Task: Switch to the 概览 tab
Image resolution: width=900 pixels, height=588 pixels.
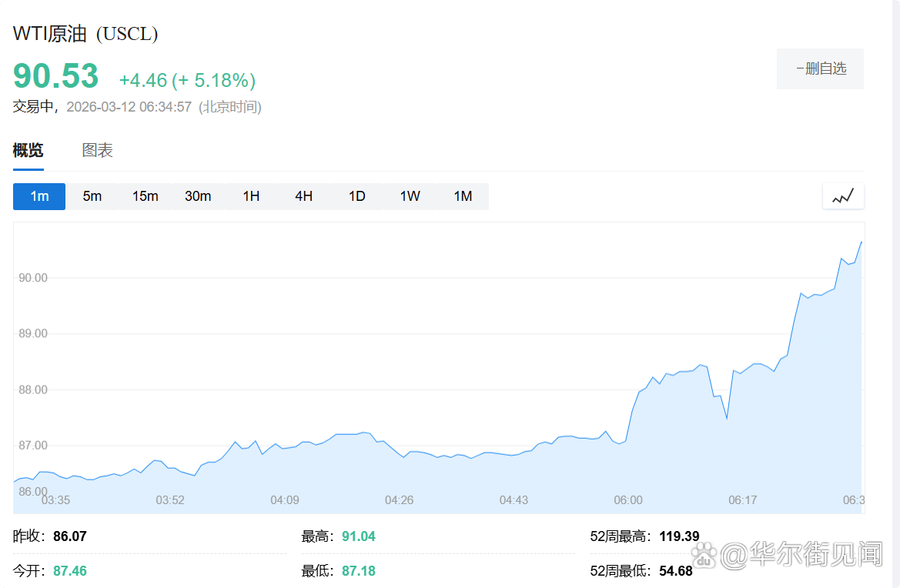Action: coord(28,151)
